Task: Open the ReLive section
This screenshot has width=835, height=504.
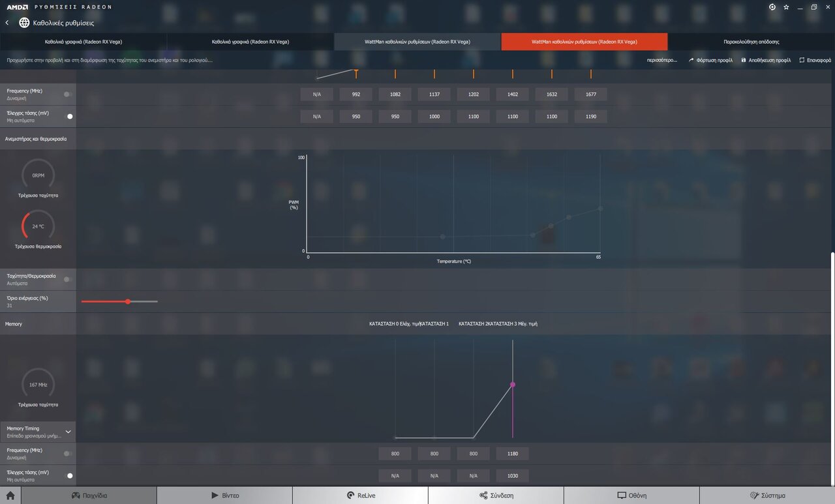Action: [361, 496]
